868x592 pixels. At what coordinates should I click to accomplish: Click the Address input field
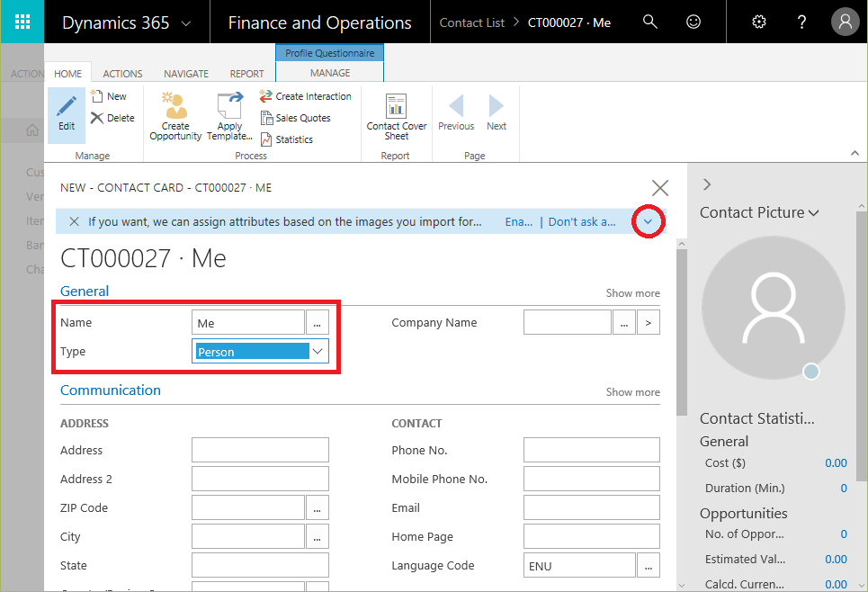click(260, 450)
